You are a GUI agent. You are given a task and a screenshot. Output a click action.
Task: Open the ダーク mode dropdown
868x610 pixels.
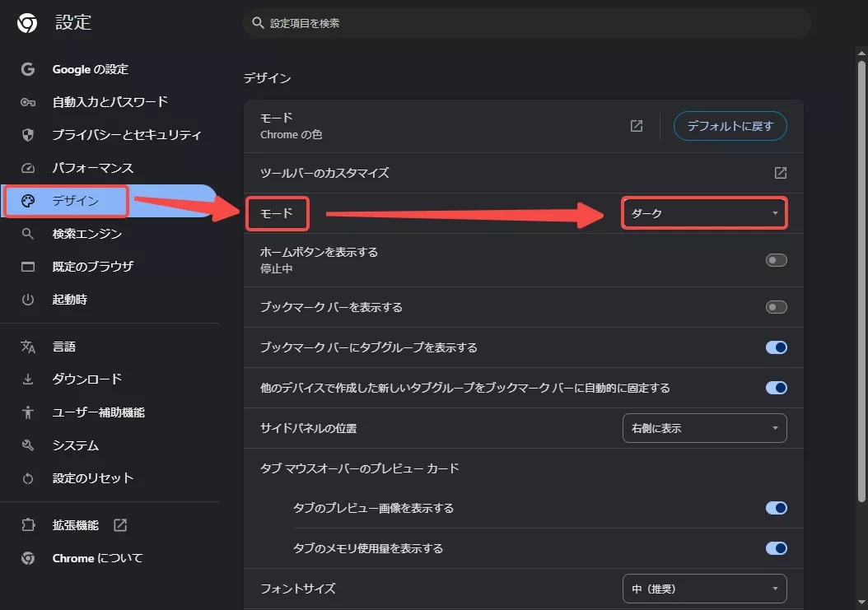(704, 212)
